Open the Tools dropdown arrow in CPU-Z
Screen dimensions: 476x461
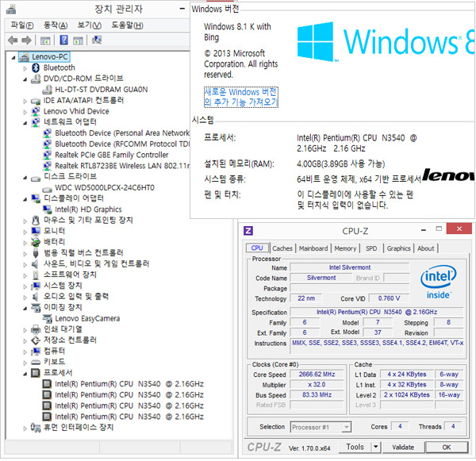tap(376, 447)
